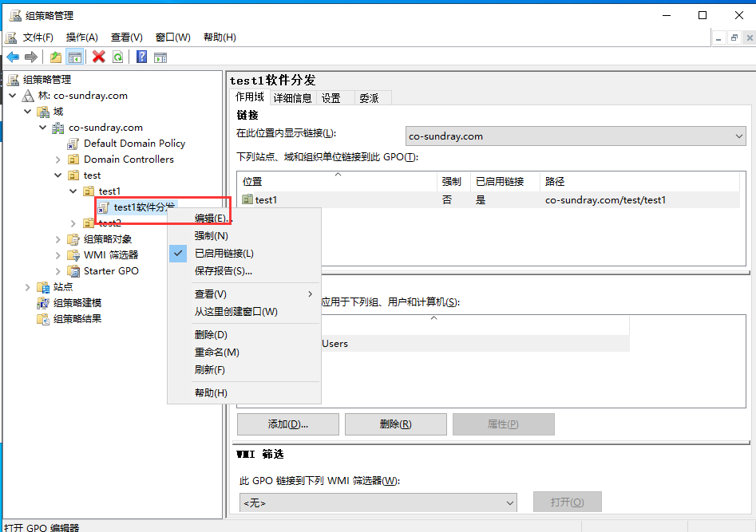Expand the 组策略对象 node
Viewport: 756px width, 532px height.
coord(57,239)
